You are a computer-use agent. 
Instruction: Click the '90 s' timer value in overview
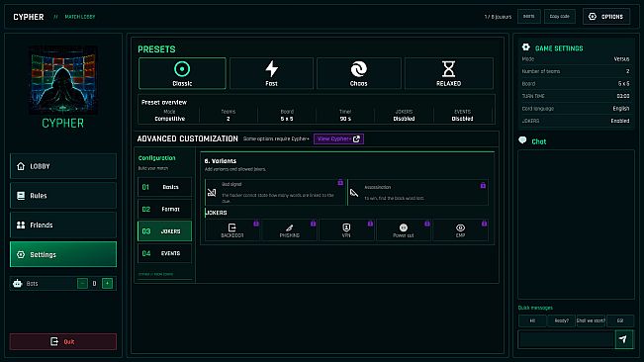pyautogui.click(x=345, y=119)
